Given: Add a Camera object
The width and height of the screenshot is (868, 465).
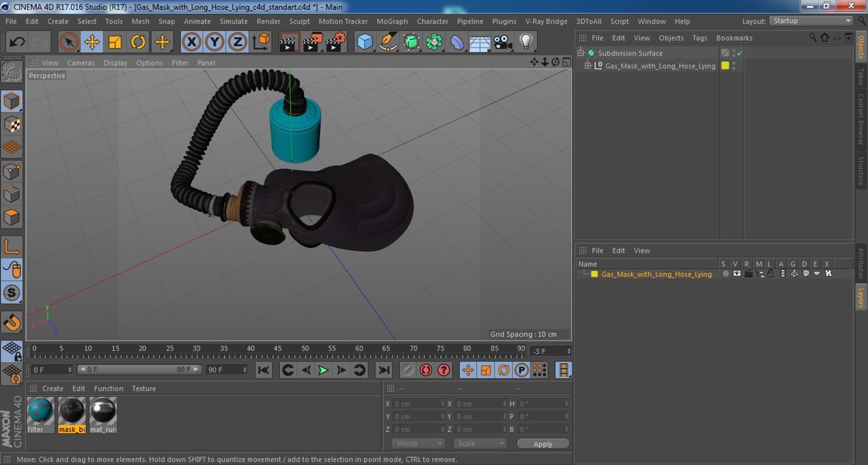Looking at the screenshot, I should (x=503, y=42).
